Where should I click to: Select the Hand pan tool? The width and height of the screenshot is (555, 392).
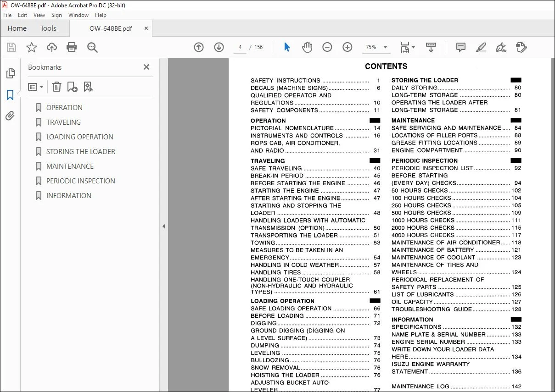(x=307, y=47)
